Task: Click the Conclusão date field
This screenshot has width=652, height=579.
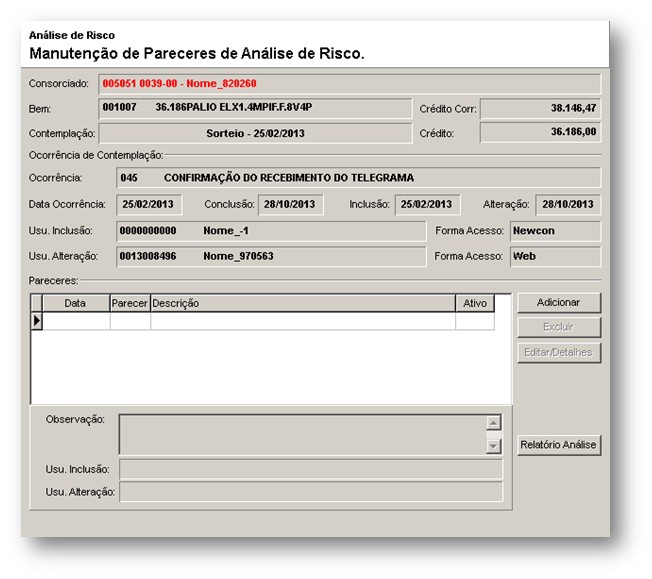Action: tap(291, 205)
